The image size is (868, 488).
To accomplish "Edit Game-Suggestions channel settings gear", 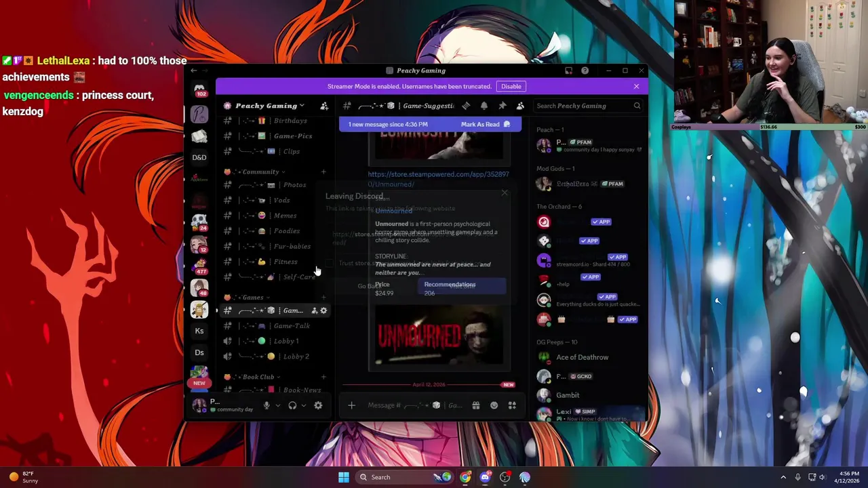I will coord(323,310).
